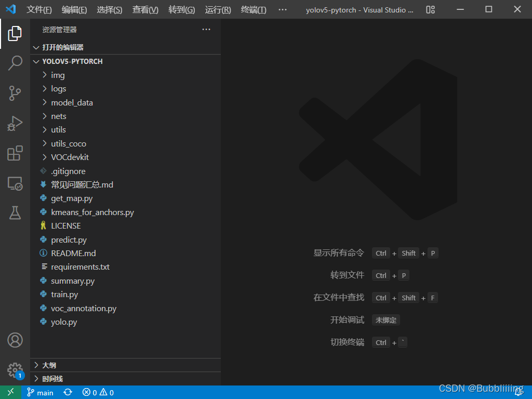Open the Accounts icon

15,340
